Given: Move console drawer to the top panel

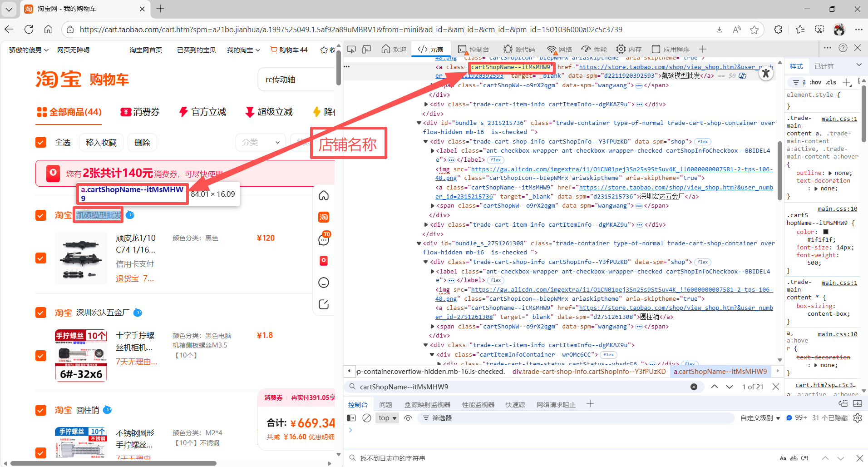Looking at the screenshot, I should pyautogui.click(x=843, y=403).
